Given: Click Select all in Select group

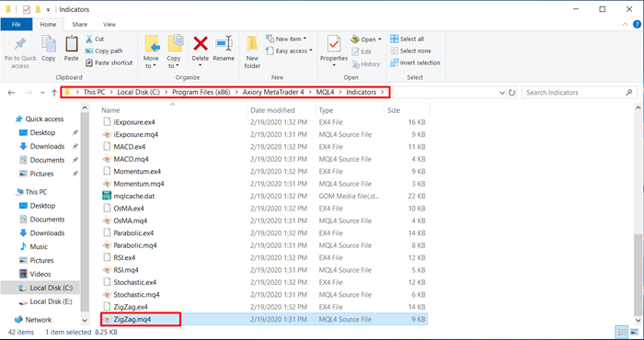Looking at the screenshot, I should tap(407, 39).
